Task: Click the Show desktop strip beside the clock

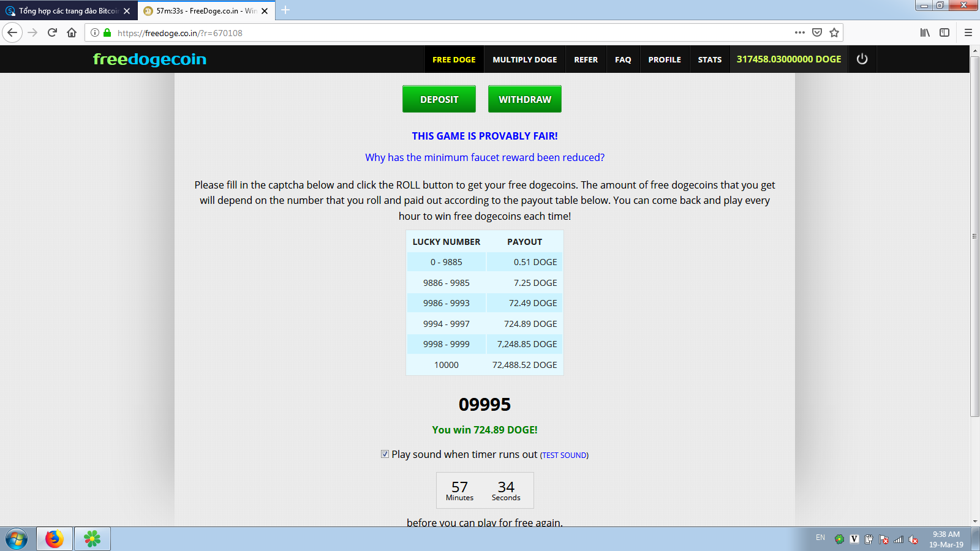Action: pos(976,539)
